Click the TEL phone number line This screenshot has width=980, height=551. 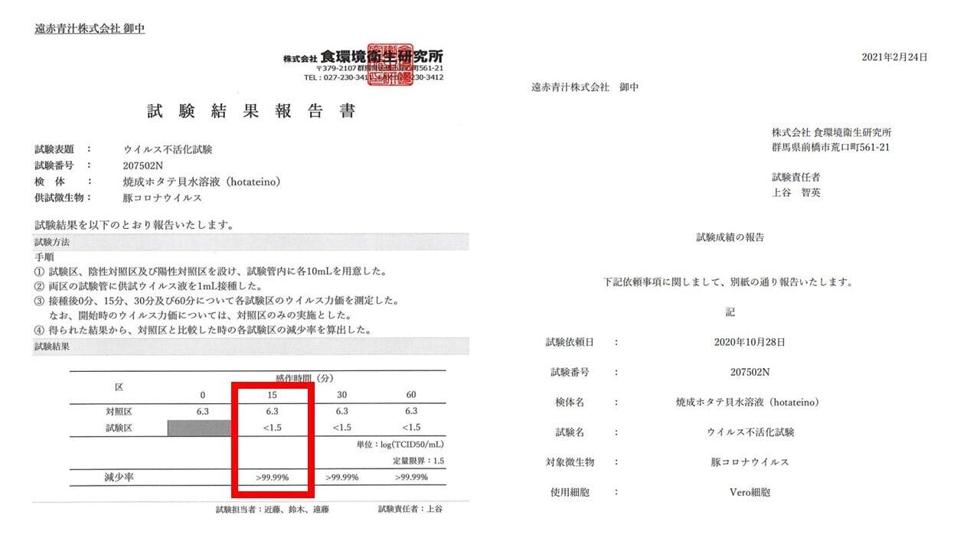coord(373,77)
